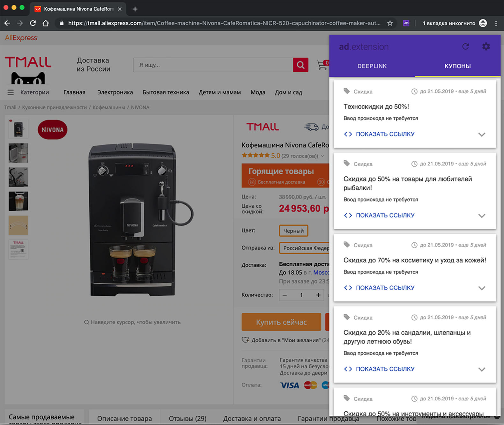Expand the fishing goods discount coupon

tap(482, 216)
